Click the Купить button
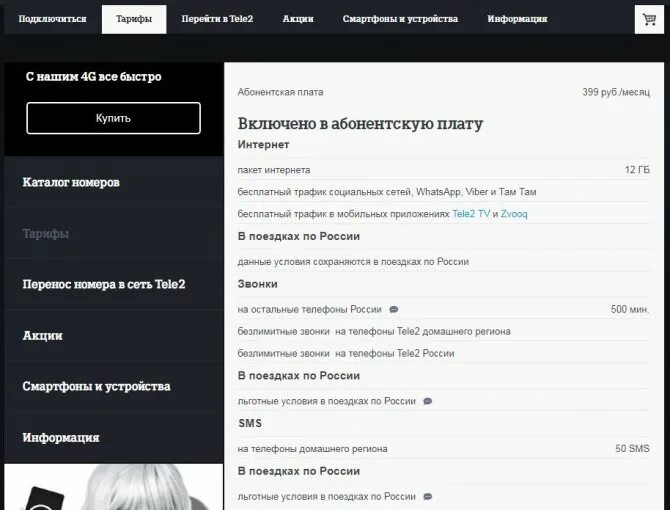Screen dimensions: 670x510 tap(113, 118)
